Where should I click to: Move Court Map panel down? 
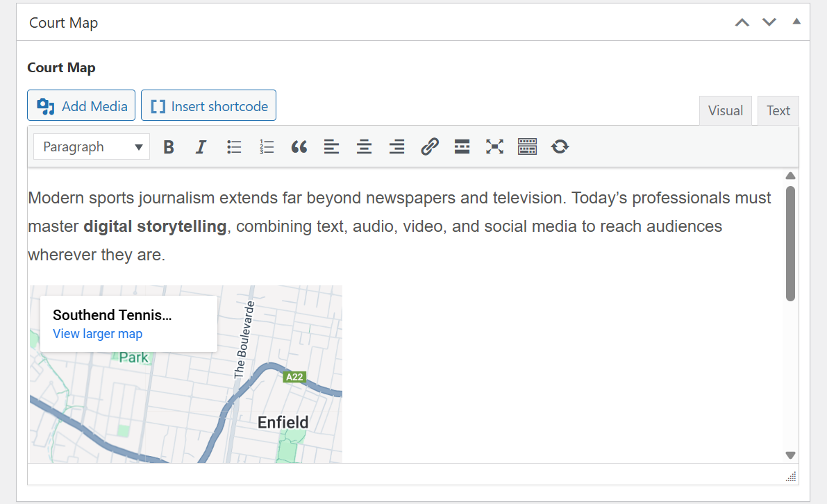(x=769, y=22)
